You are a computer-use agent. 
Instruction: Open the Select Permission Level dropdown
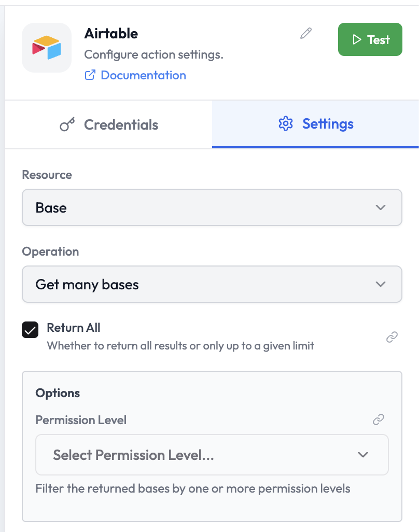point(212,455)
